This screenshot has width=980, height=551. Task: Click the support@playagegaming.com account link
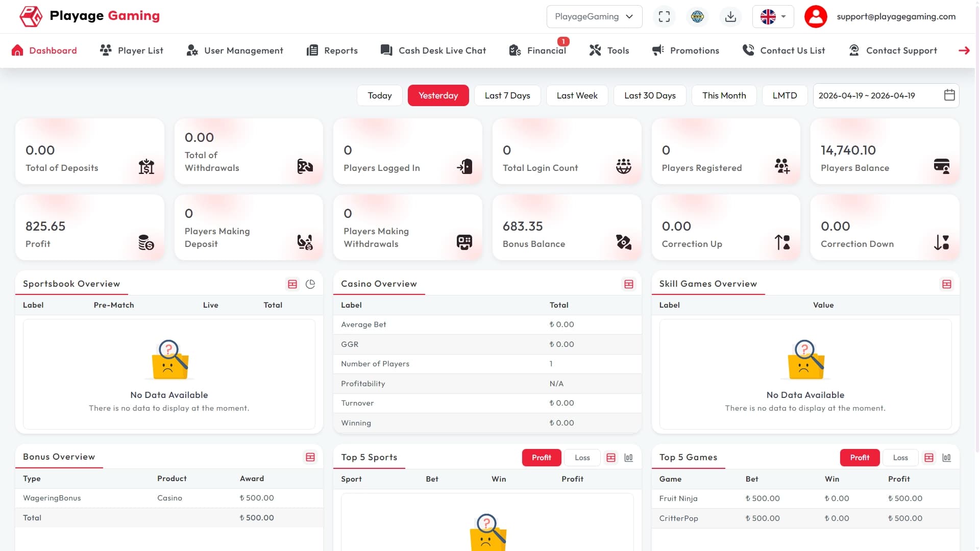pyautogui.click(x=896, y=16)
